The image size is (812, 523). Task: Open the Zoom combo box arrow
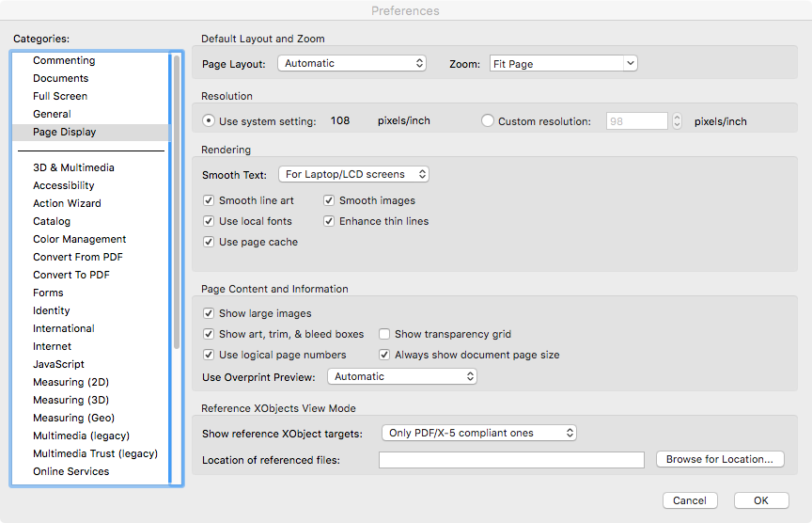[x=631, y=63]
